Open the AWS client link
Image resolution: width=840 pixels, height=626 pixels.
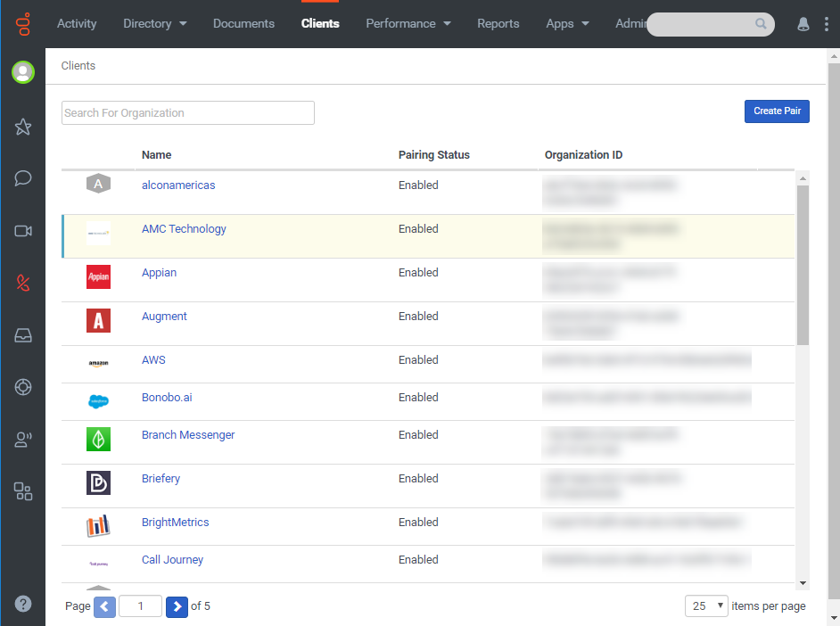(153, 360)
